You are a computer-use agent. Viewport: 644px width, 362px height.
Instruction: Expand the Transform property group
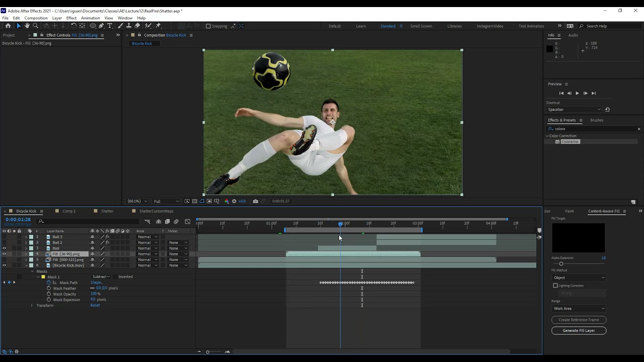coord(32,305)
